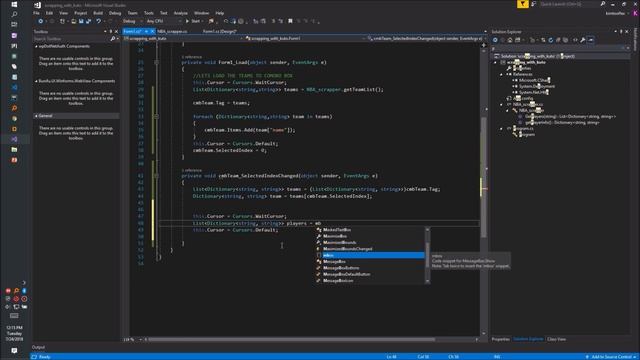Open the Output panel tab
640x360 pixels.
tap(38, 347)
